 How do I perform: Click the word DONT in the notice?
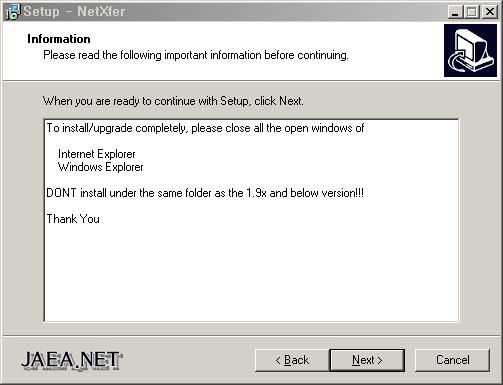(x=61, y=193)
